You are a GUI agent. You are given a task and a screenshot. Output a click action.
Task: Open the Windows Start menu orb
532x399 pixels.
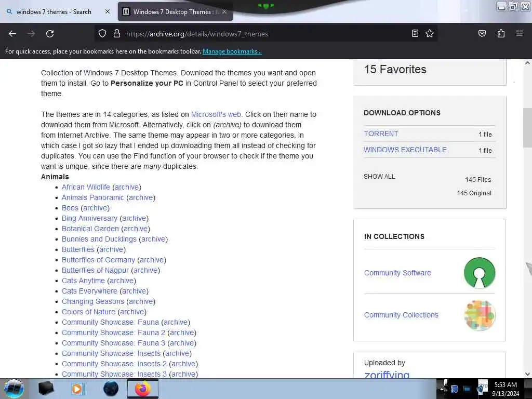coord(14,389)
